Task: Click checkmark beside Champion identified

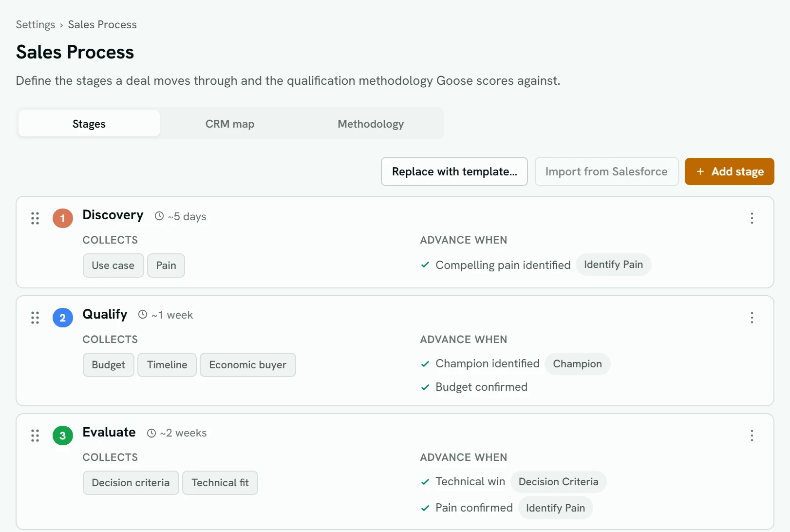Action: coord(425,363)
